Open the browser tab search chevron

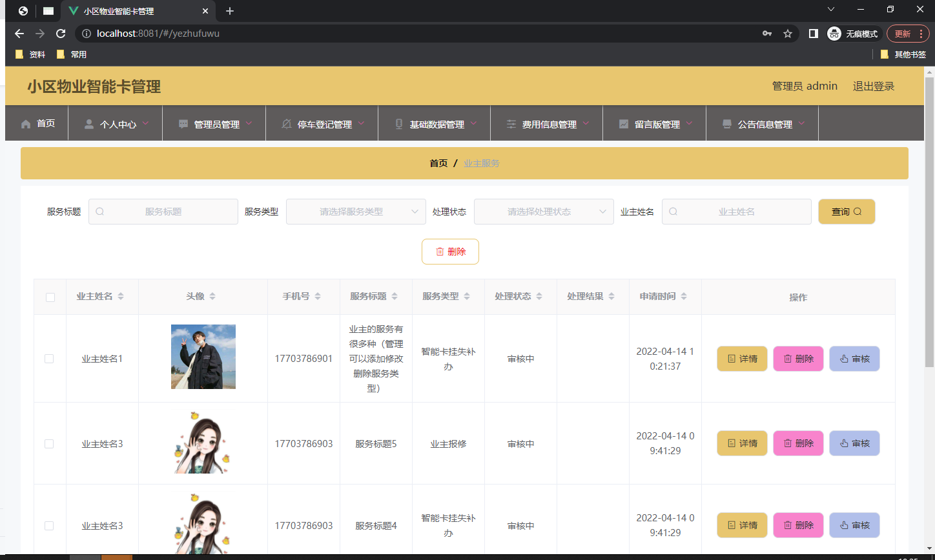831,9
